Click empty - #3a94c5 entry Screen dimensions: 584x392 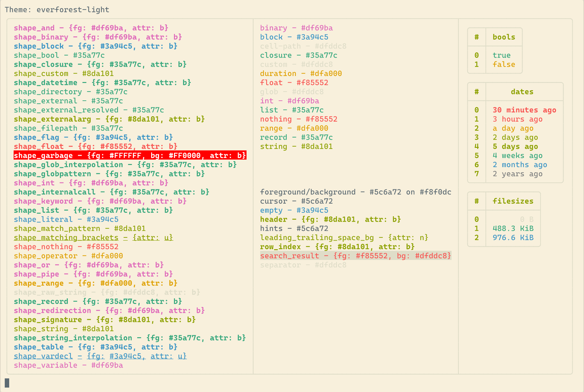(294, 211)
